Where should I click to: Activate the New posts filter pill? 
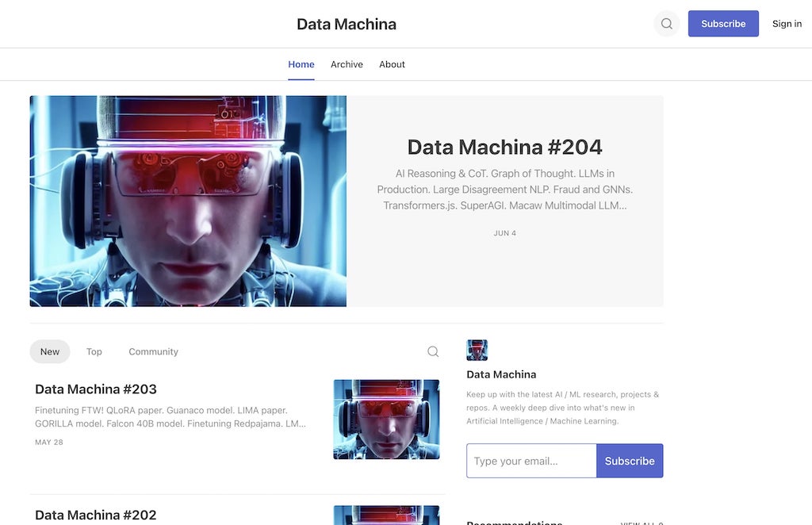[x=49, y=351]
